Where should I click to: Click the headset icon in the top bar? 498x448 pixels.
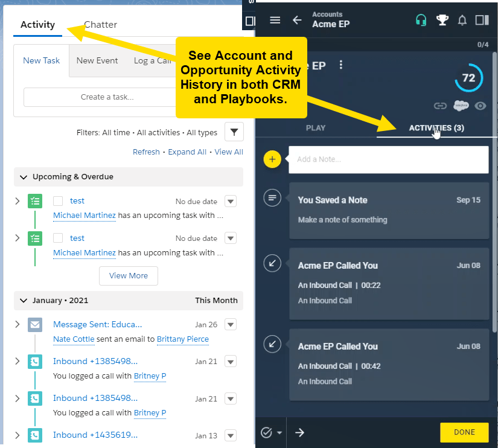tap(421, 19)
